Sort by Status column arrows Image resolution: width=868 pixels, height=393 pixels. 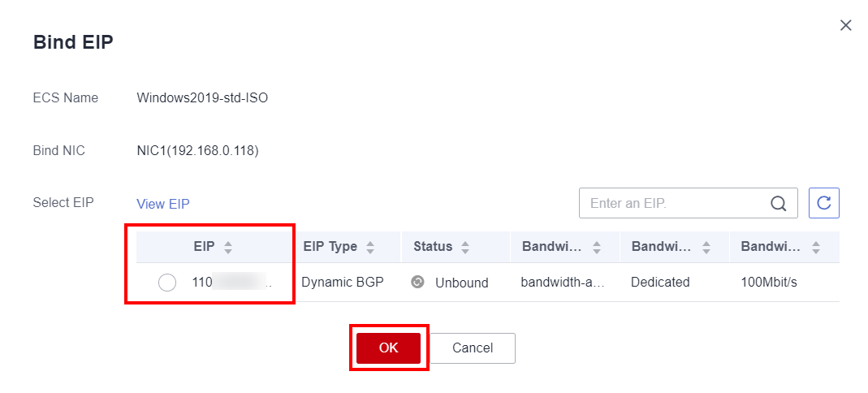click(x=465, y=247)
